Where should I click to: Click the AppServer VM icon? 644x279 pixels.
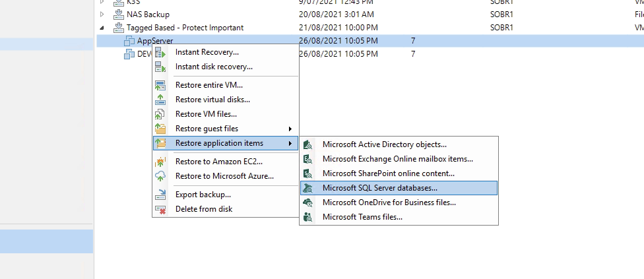(x=129, y=41)
